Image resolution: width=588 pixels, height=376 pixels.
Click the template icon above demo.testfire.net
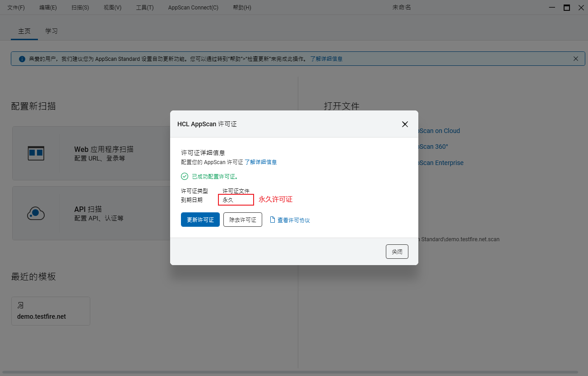point(20,306)
